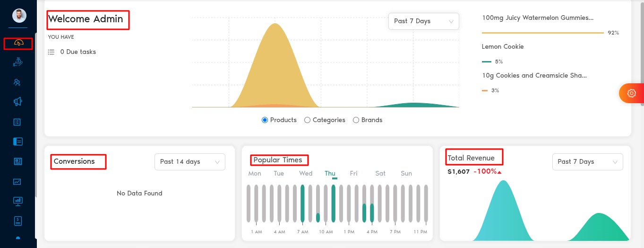Click the 10 AM label in Popular Times
Viewport: 644px width, 248px height.
tap(326, 232)
